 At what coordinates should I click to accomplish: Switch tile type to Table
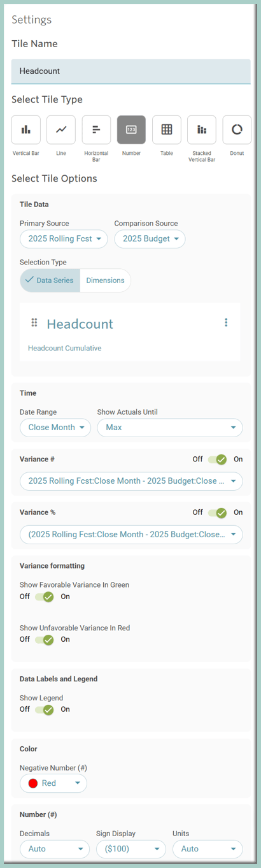point(167,130)
